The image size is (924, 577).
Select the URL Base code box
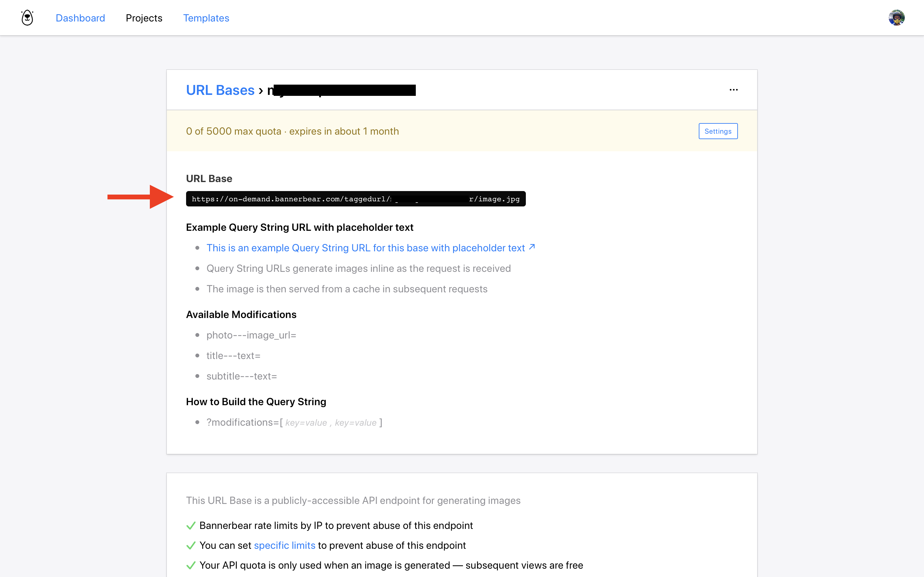pyautogui.click(x=355, y=199)
